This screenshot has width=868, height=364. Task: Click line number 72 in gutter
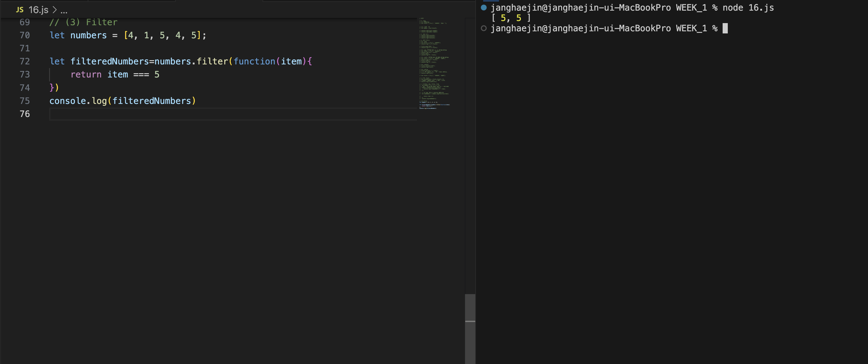[x=25, y=61]
